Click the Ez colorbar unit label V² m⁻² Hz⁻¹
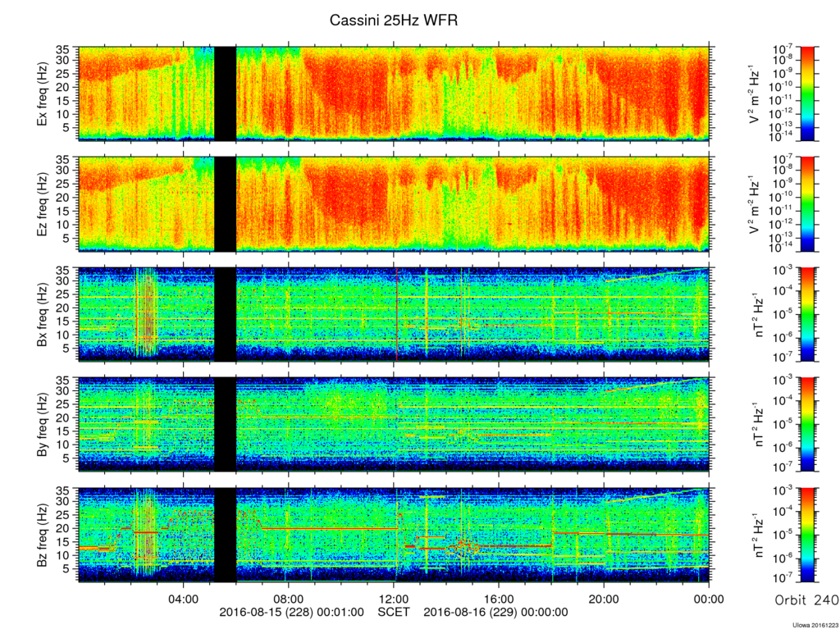The width and height of the screenshot is (840, 629). (x=756, y=204)
